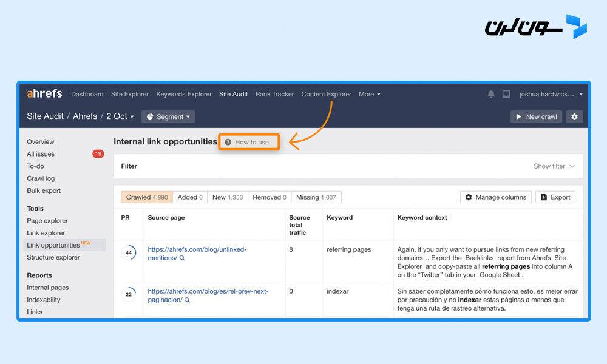Open the ahrefs.com/blog/unlinked-mentions link
Screen dimensions: 607x364
[197, 254]
